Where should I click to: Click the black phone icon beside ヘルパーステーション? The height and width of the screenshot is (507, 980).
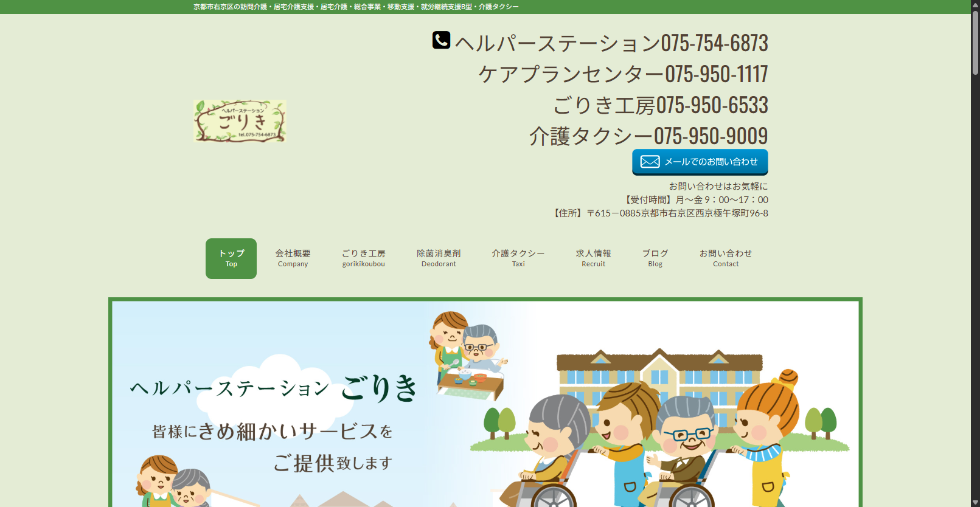pyautogui.click(x=441, y=40)
